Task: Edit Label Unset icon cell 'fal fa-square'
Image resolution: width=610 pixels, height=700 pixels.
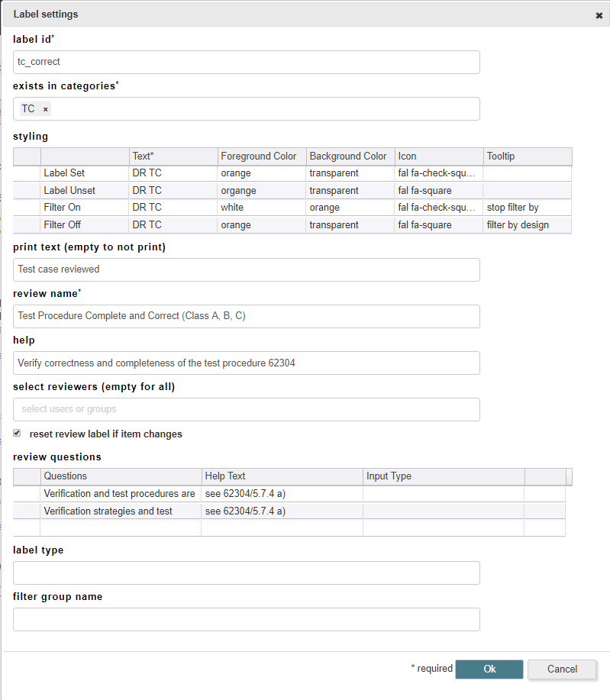Action: point(439,191)
